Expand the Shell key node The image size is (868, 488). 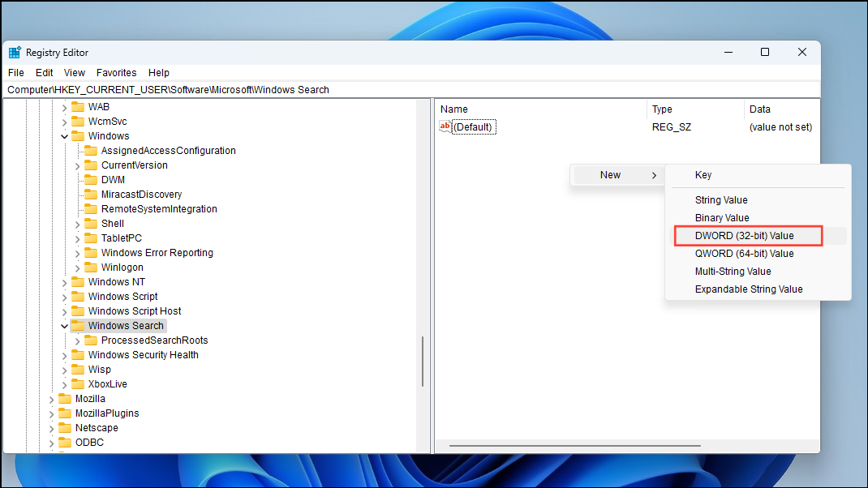(78, 224)
